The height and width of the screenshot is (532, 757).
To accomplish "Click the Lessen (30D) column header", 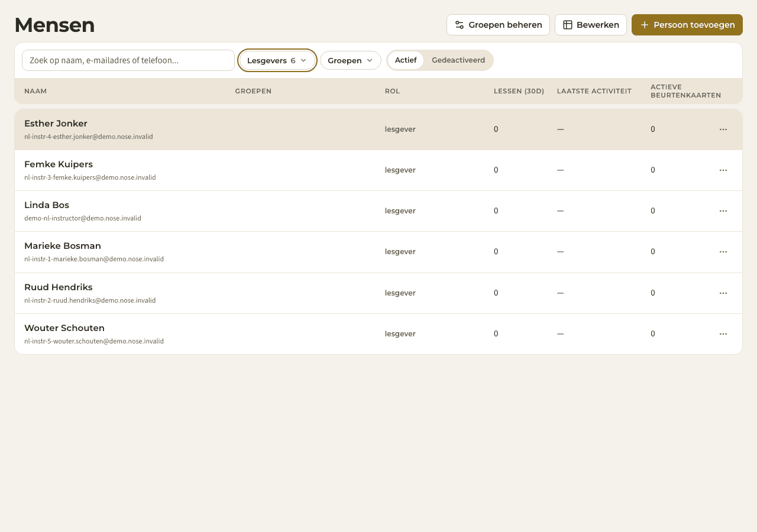I will click(x=519, y=91).
